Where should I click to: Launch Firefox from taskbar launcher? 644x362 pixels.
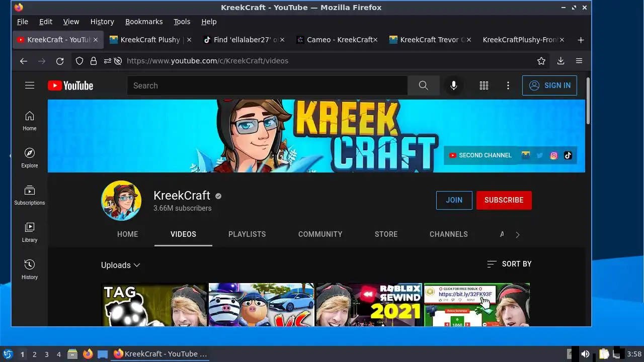click(88, 354)
